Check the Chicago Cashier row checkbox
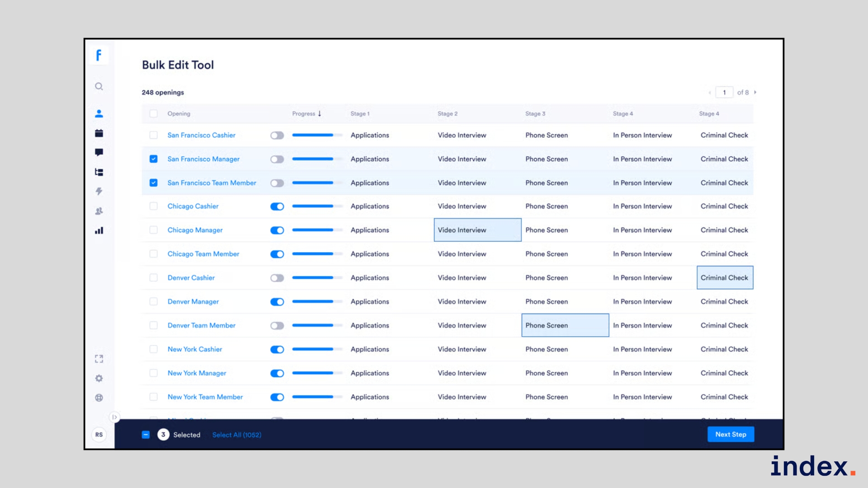 pyautogui.click(x=154, y=206)
